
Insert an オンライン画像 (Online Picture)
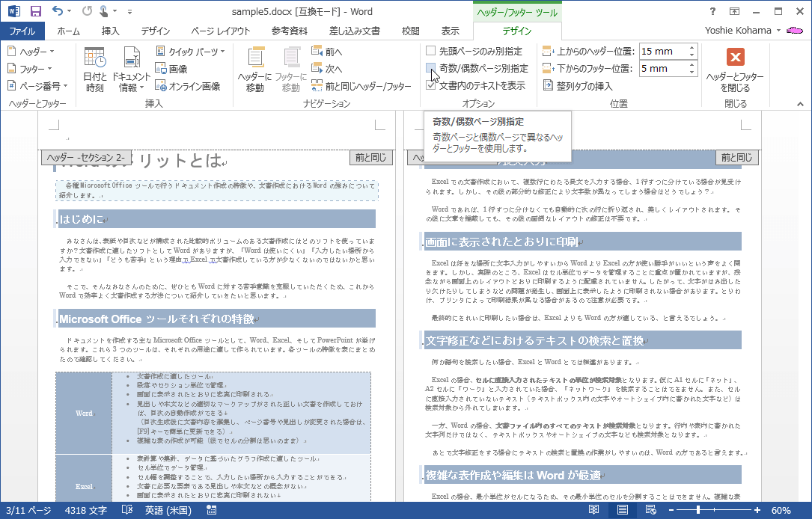point(189,85)
